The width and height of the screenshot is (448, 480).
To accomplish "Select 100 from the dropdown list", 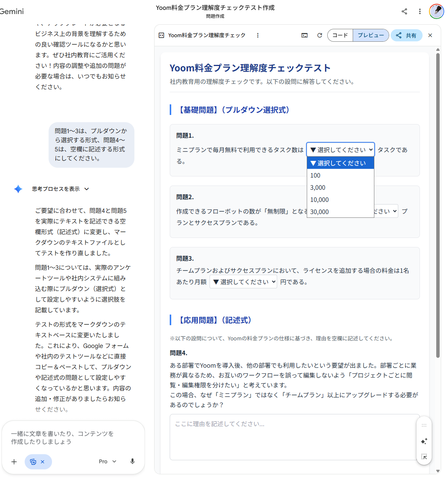I will coord(341,175).
